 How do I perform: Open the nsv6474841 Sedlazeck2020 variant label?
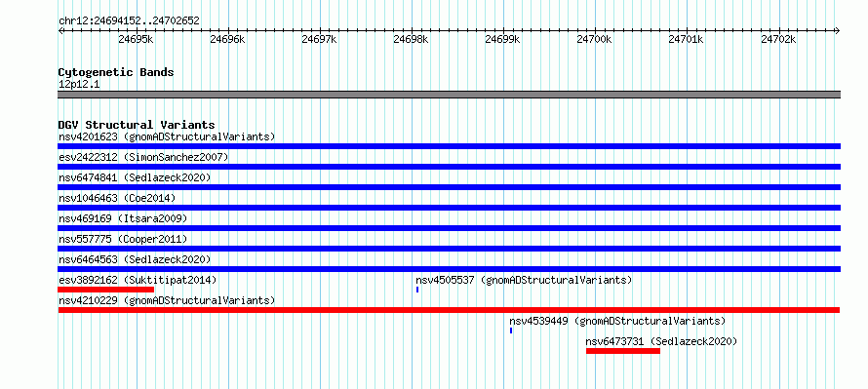point(135,177)
